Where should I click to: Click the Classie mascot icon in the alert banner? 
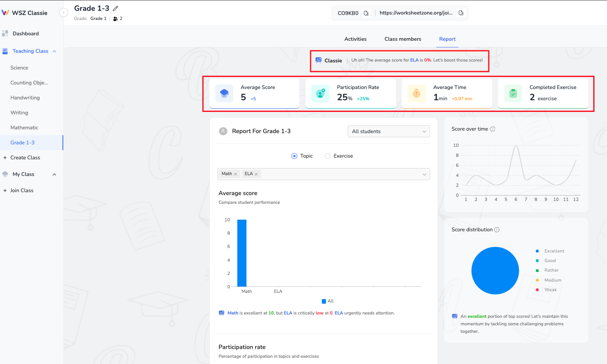[x=318, y=60]
